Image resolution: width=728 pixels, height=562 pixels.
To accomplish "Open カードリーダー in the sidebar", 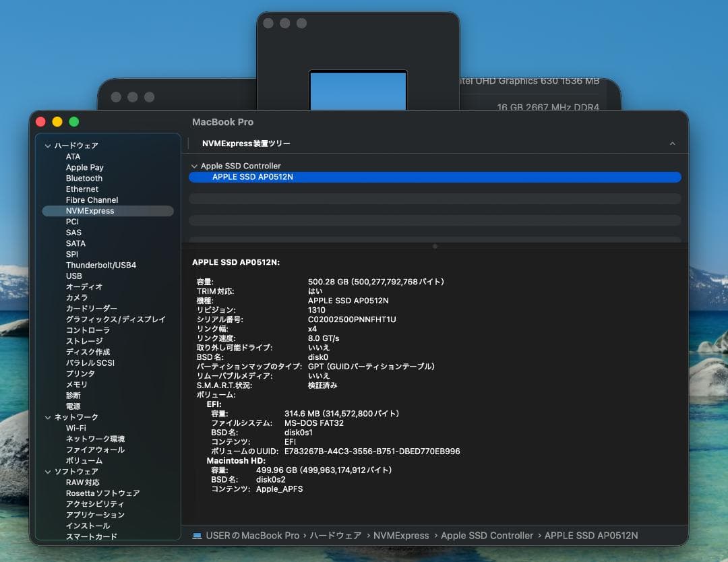I will coord(92,309).
